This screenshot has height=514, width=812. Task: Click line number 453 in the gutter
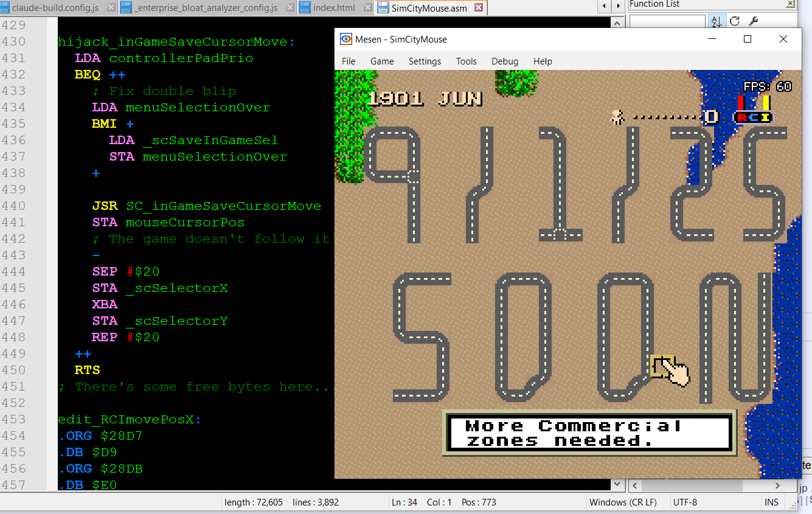(14, 420)
